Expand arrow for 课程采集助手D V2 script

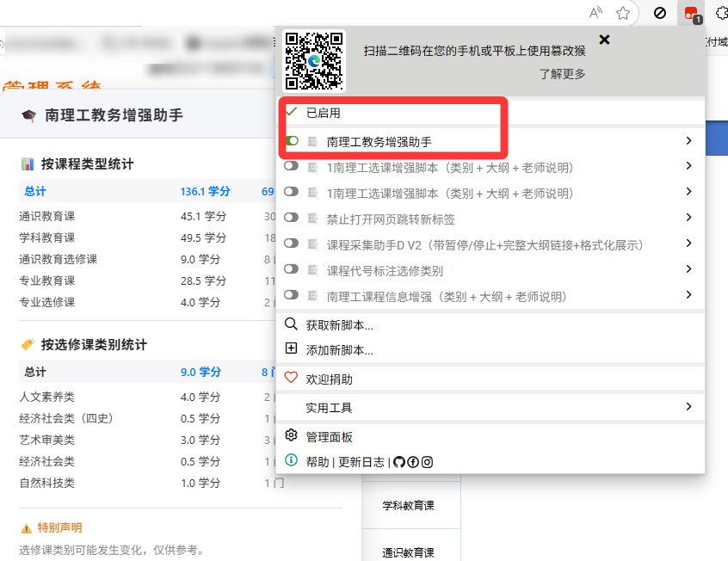click(x=688, y=244)
